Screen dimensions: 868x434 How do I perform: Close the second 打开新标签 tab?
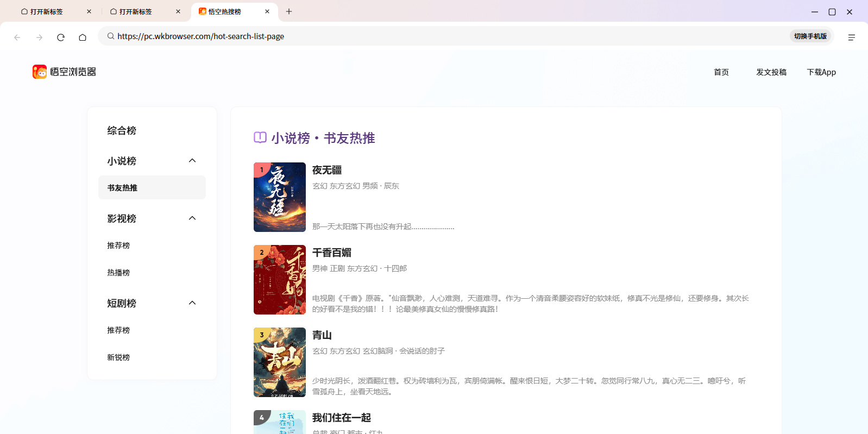coord(178,11)
